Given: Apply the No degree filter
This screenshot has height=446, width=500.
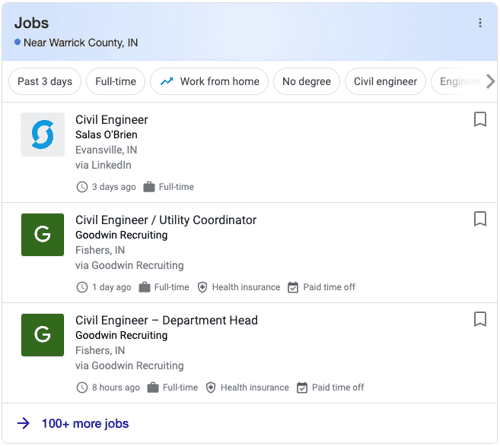Looking at the screenshot, I should pos(307,81).
